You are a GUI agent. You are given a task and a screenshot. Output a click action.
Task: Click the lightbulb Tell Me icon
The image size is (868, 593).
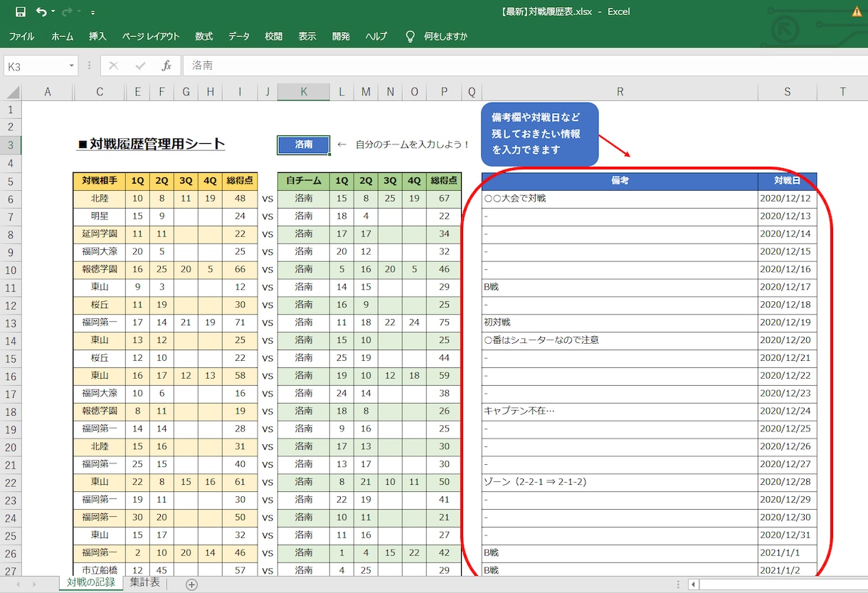(410, 36)
